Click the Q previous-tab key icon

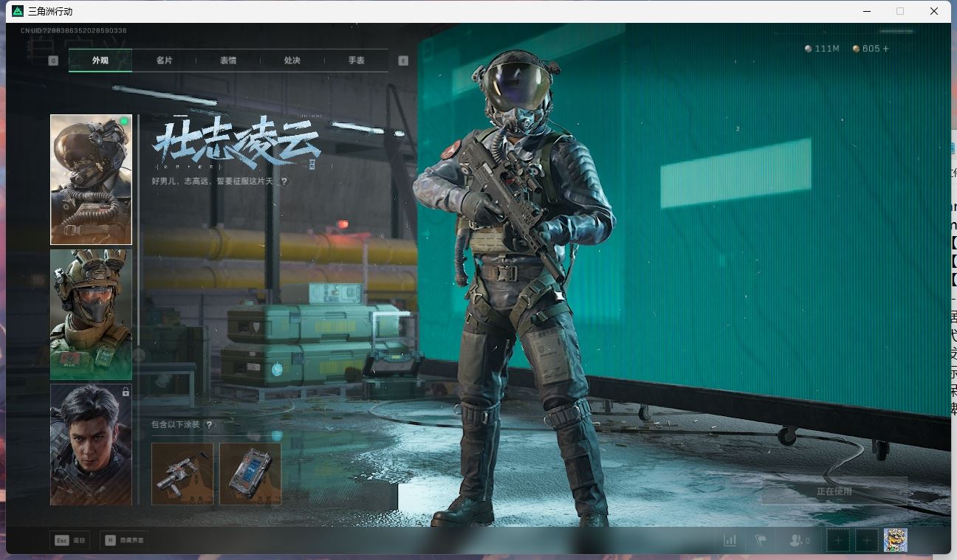(x=53, y=61)
